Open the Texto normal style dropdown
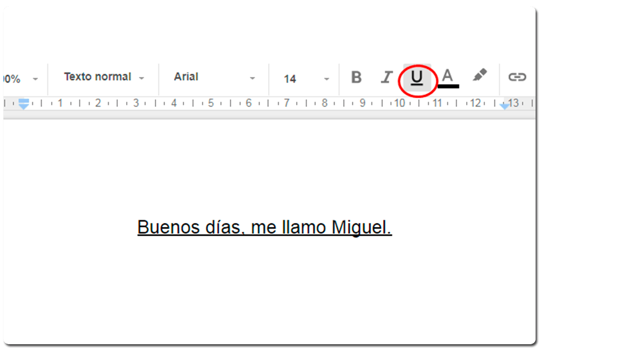Viewport: 644px width, 359px height. coord(104,77)
